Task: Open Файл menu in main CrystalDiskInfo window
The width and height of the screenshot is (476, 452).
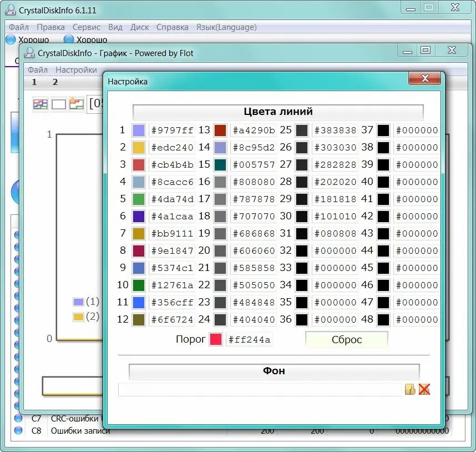Action: click(19, 27)
